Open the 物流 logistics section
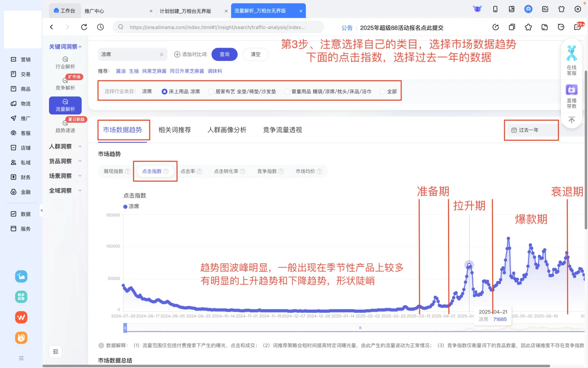 point(21,104)
